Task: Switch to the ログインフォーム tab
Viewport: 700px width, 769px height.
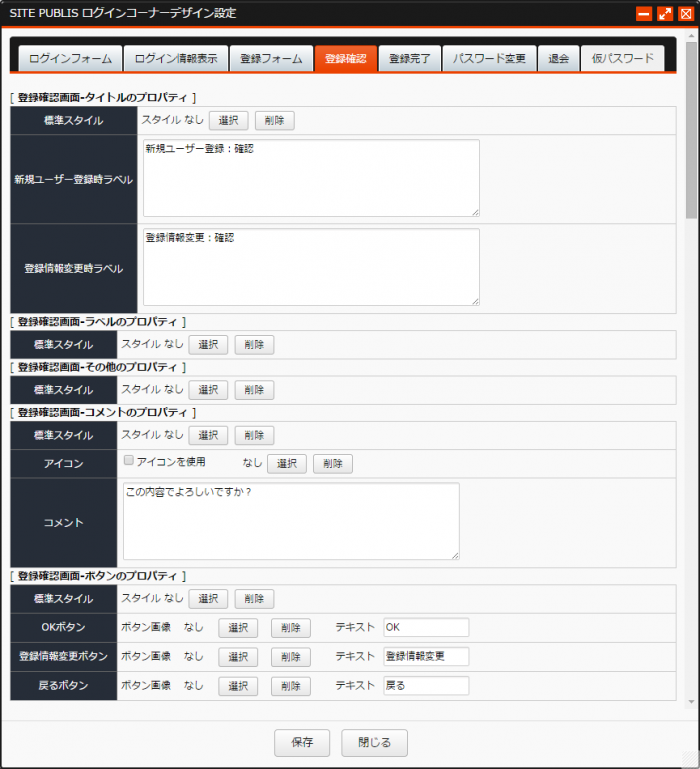Action: tap(70, 59)
